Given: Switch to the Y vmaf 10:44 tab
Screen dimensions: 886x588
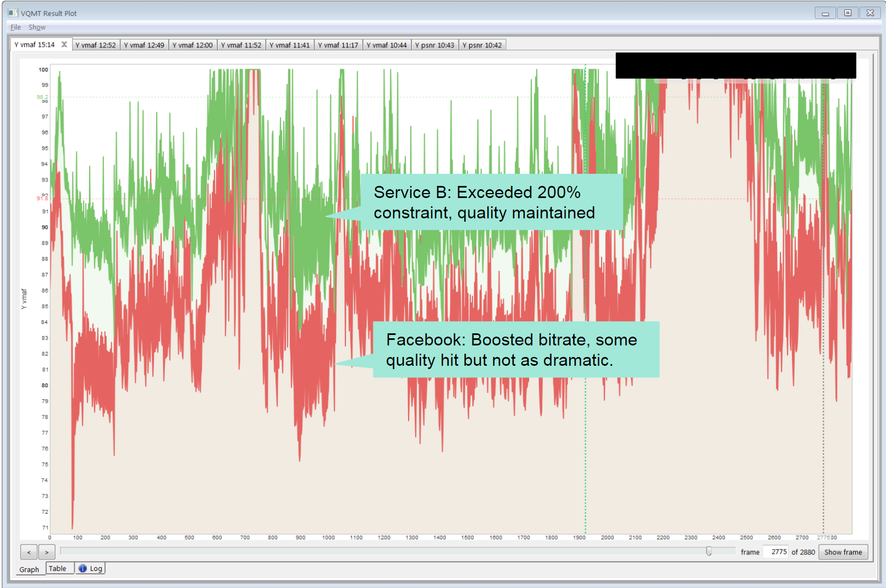Looking at the screenshot, I should [387, 45].
